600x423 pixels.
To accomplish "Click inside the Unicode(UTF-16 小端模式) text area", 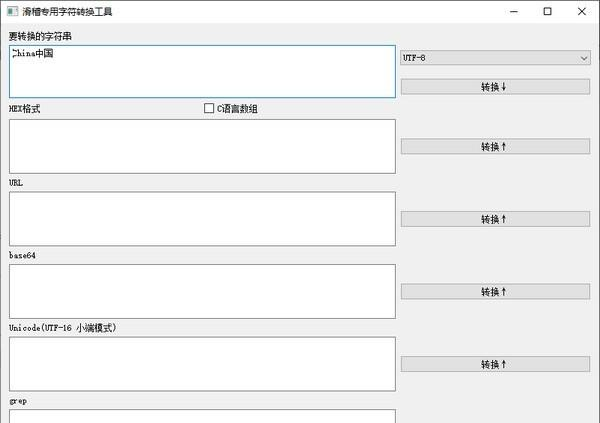I will [x=202, y=364].
